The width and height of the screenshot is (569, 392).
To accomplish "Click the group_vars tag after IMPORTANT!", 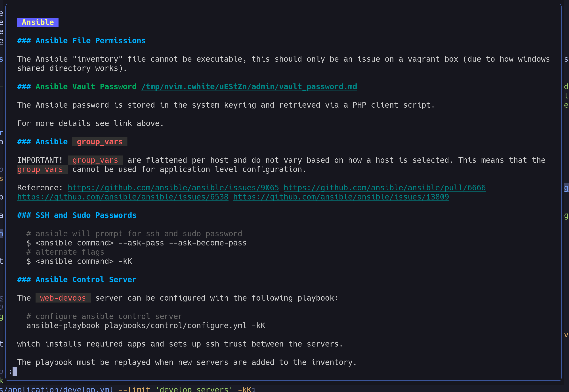I will point(95,160).
